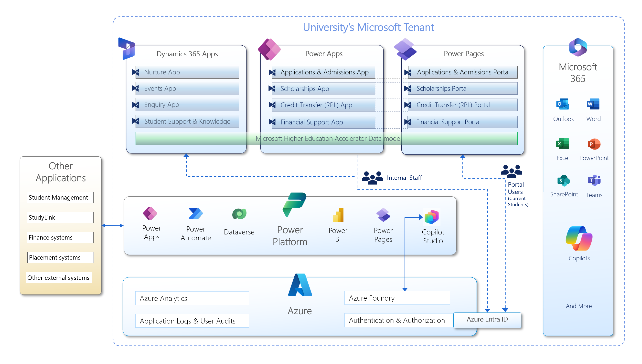Image resolution: width=642 pixels, height=364 pixels.
Task: Select the Placement systems box
Action: tap(60, 257)
